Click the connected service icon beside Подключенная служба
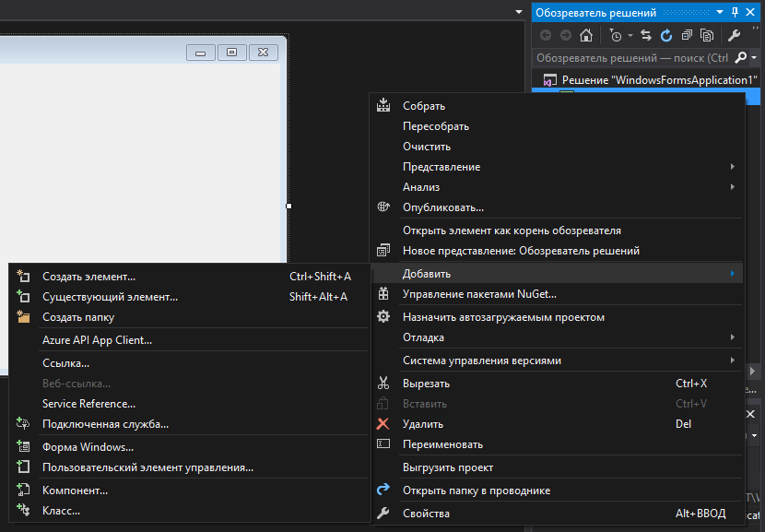 [23, 423]
